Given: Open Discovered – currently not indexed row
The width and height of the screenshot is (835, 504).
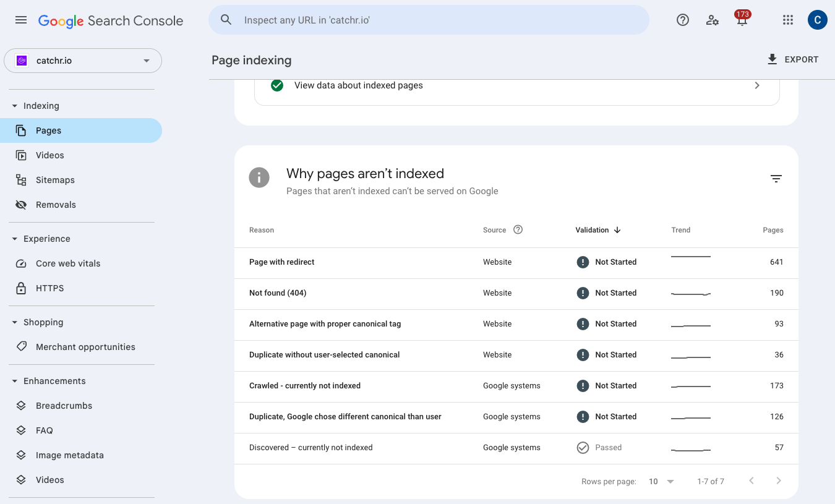Looking at the screenshot, I should point(516,448).
